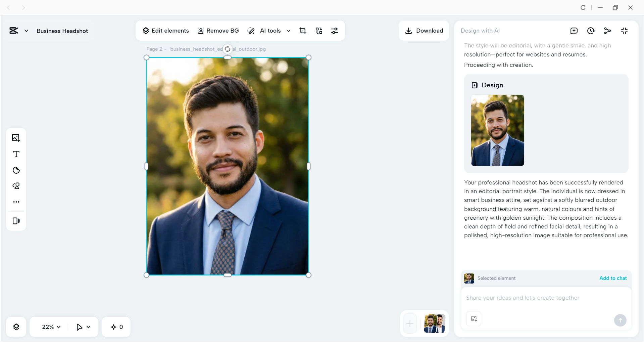Attach an image in the chat input
The height and width of the screenshot is (342, 644).
click(x=473, y=318)
